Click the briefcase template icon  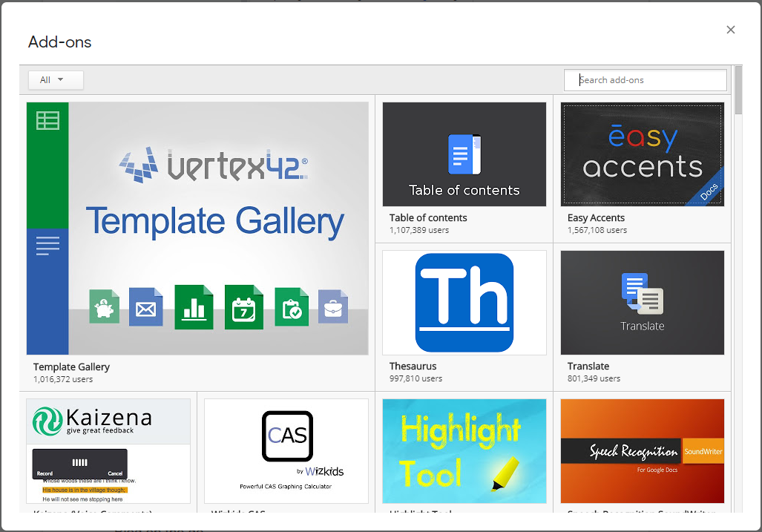pos(333,306)
